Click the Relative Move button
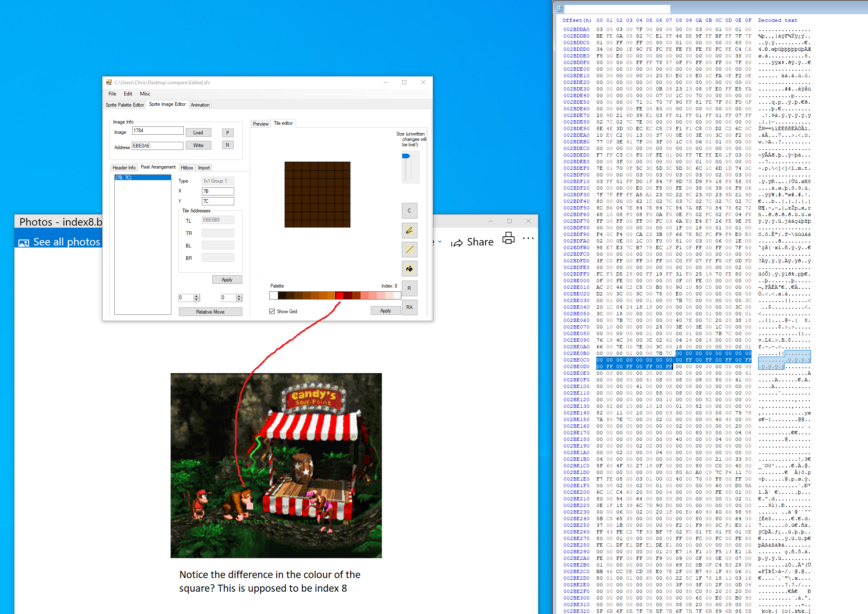The height and width of the screenshot is (614, 868). coord(210,312)
